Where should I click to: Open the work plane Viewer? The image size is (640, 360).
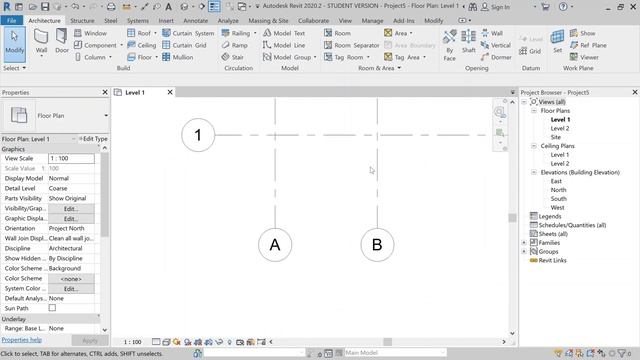[x=584, y=57]
